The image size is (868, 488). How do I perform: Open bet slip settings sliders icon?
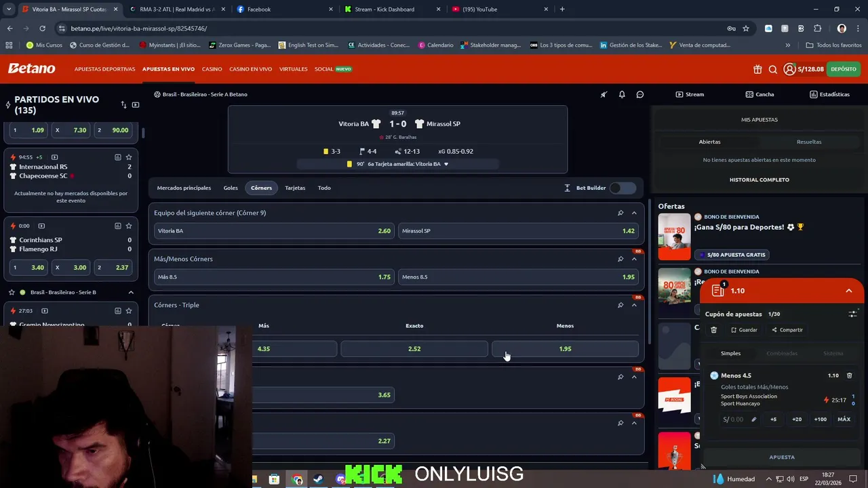pyautogui.click(x=852, y=314)
